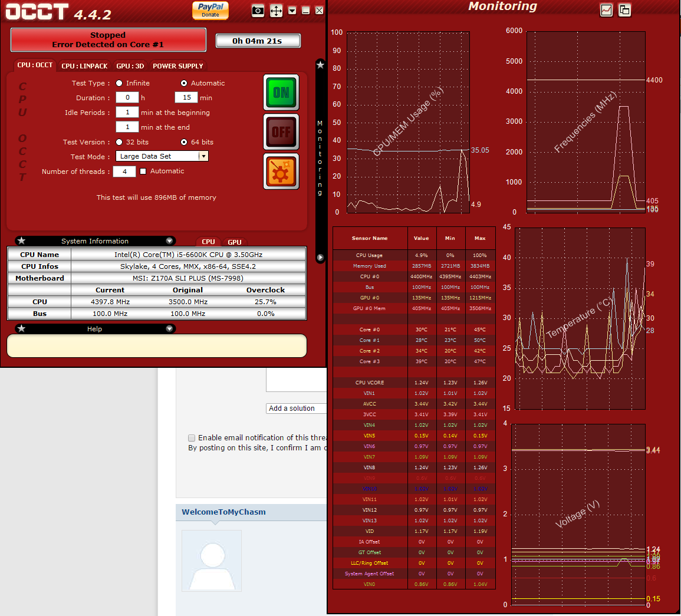Viewport: 681px width, 616px height.
Task: Click idle minutes at the end field
Action: tap(127, 127)
